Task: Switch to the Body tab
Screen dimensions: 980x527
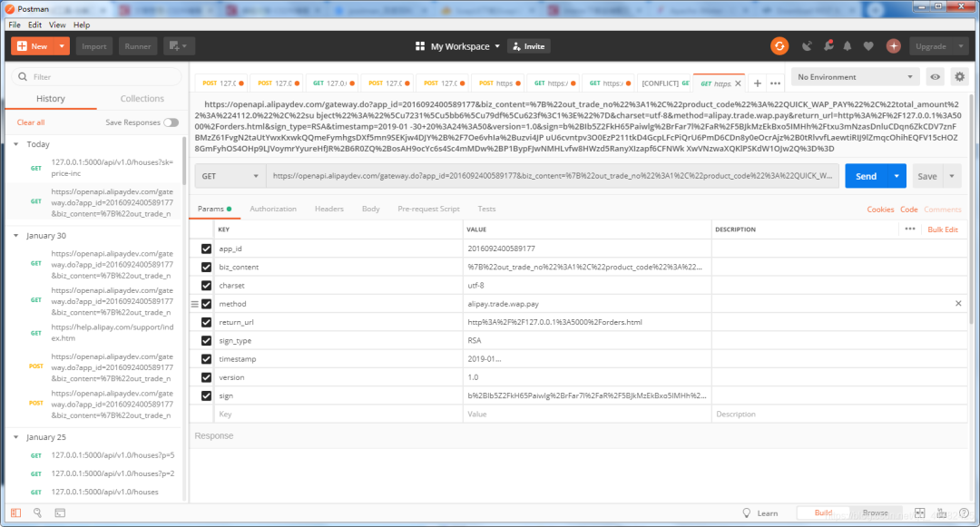Action: pyautogui.click(x=370, y=209)
